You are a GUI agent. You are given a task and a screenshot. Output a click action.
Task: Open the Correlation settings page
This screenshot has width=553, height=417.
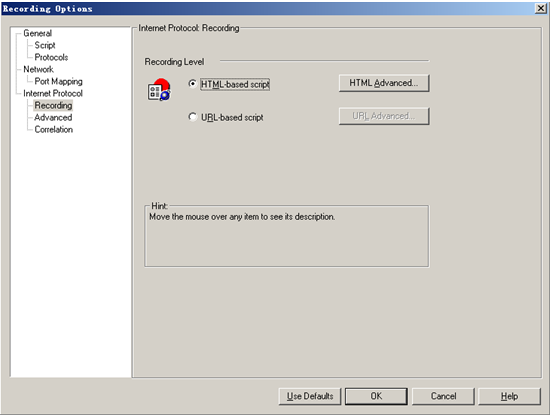pos(54,129)
